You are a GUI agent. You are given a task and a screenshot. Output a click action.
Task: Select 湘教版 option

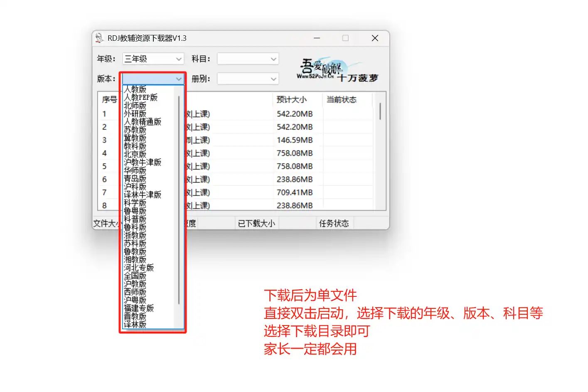tap(135, 259)
